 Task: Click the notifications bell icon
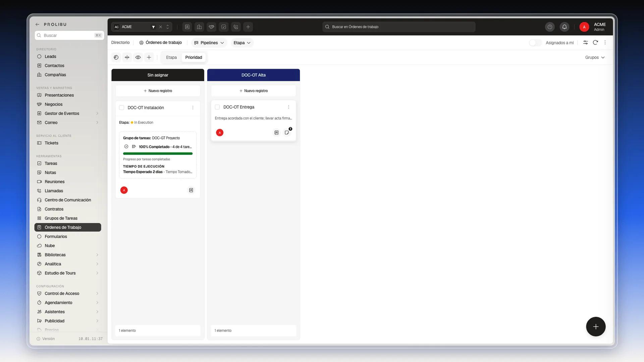pyautogui.click(x=565, y=27)
